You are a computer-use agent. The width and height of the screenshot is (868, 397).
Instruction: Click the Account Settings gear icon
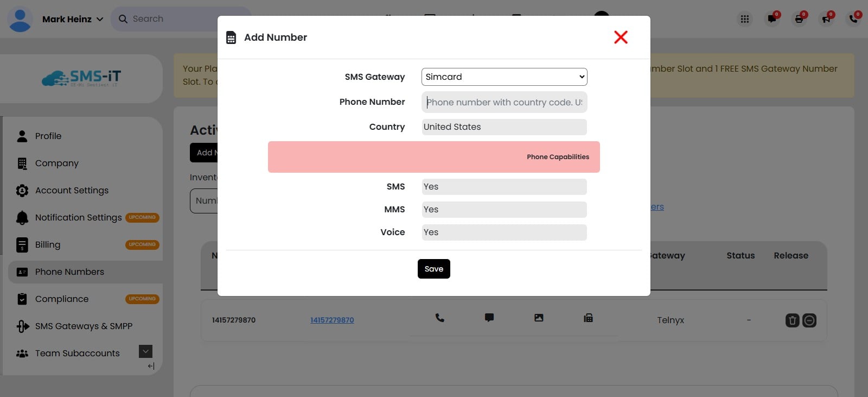point(22,191)
